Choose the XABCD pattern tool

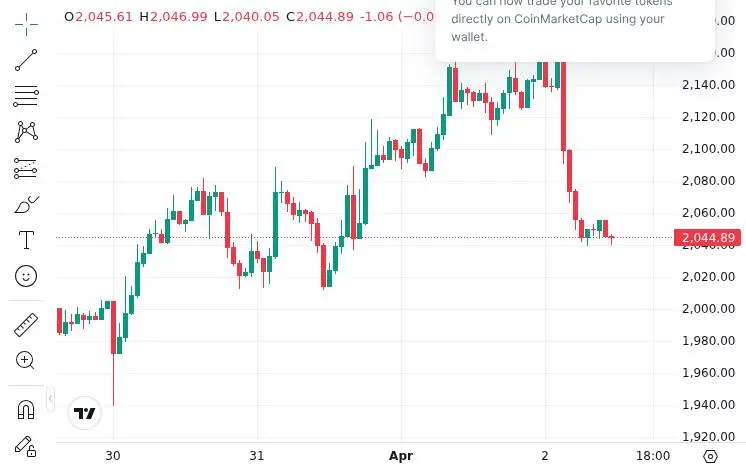[x=26, y=132]
